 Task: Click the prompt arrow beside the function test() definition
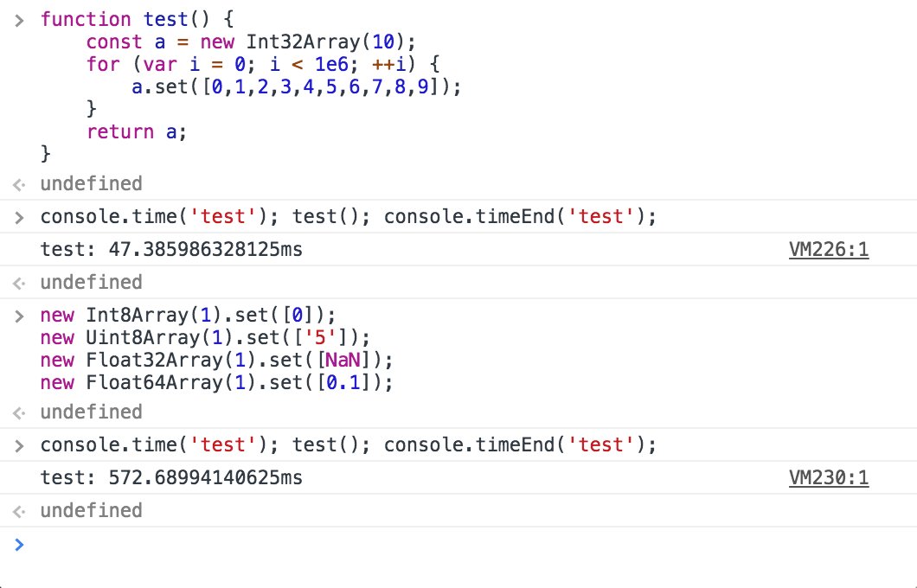[x=19, y=19]
